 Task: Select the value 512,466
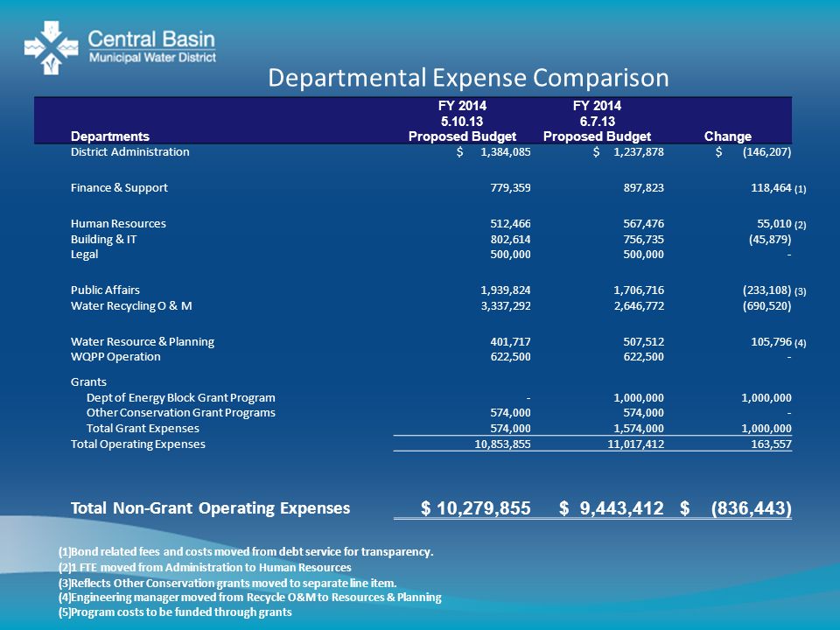510,223
